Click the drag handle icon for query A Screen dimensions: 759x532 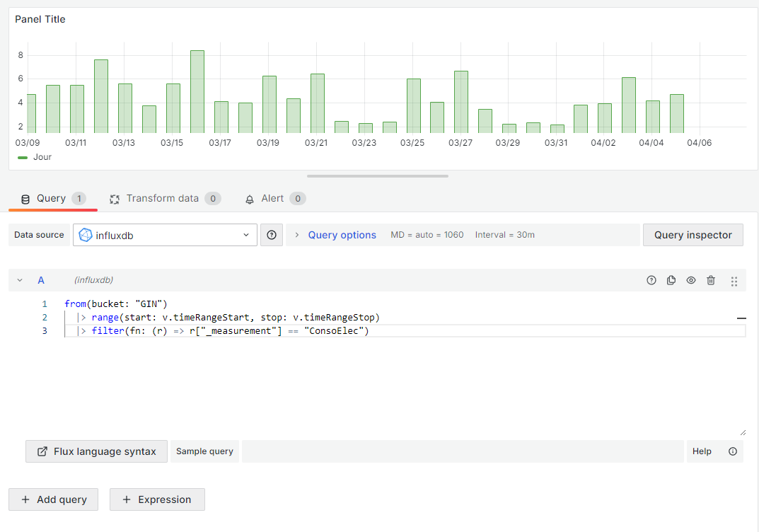click(x=734, y=280)
